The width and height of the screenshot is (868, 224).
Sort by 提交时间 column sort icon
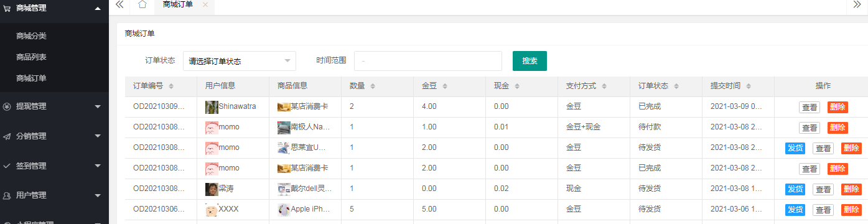(x=749, y=86)
